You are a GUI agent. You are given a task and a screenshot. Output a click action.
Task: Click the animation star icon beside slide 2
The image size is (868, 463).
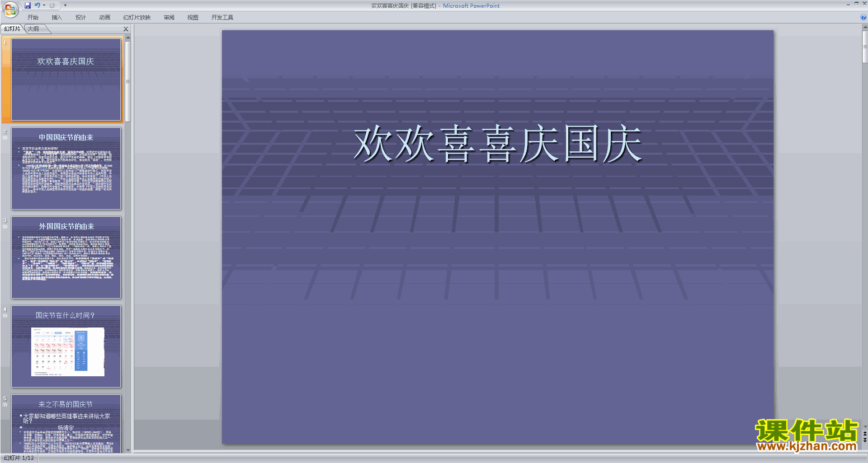click(5, 137)
